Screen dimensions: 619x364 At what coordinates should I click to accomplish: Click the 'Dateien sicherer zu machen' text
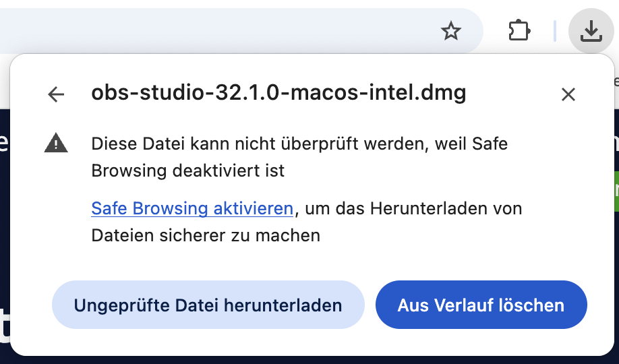click(206, 236)
